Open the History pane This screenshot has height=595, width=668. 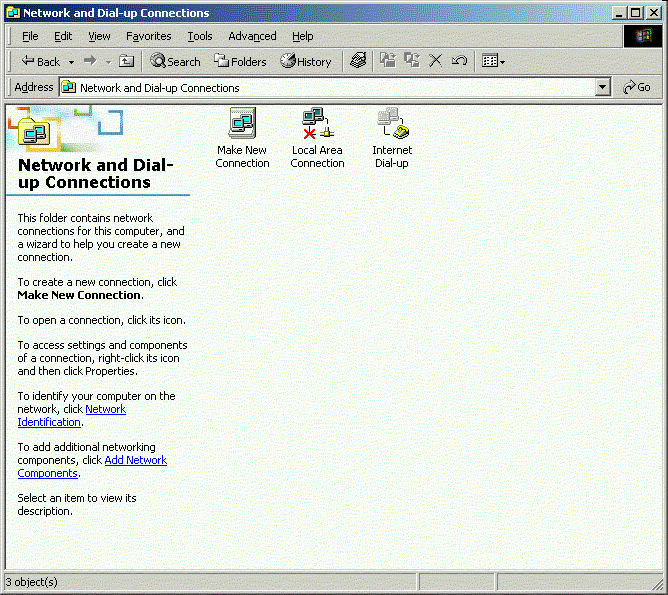pos(306,61)
